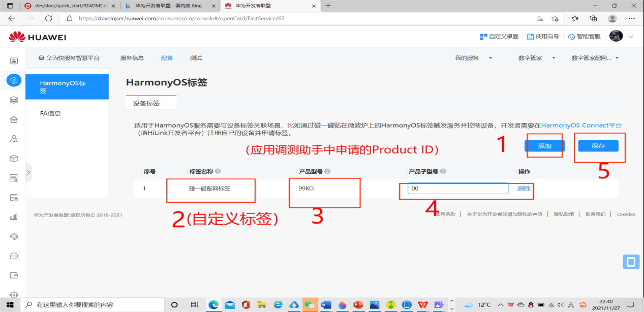Image resolution: width=644 pixels, height=312 pixels.
Task: Click the HUAWEI logo
Action: click(38, 37)
